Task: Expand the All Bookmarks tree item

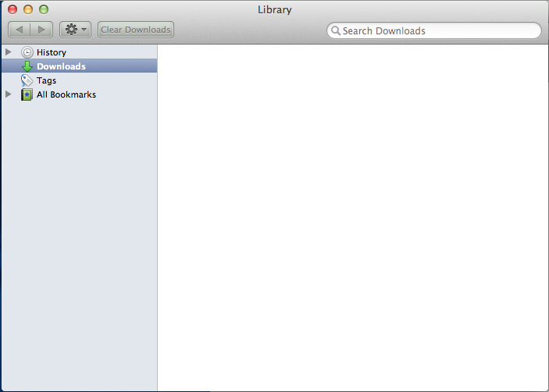Action: click(x=9, y=94)
